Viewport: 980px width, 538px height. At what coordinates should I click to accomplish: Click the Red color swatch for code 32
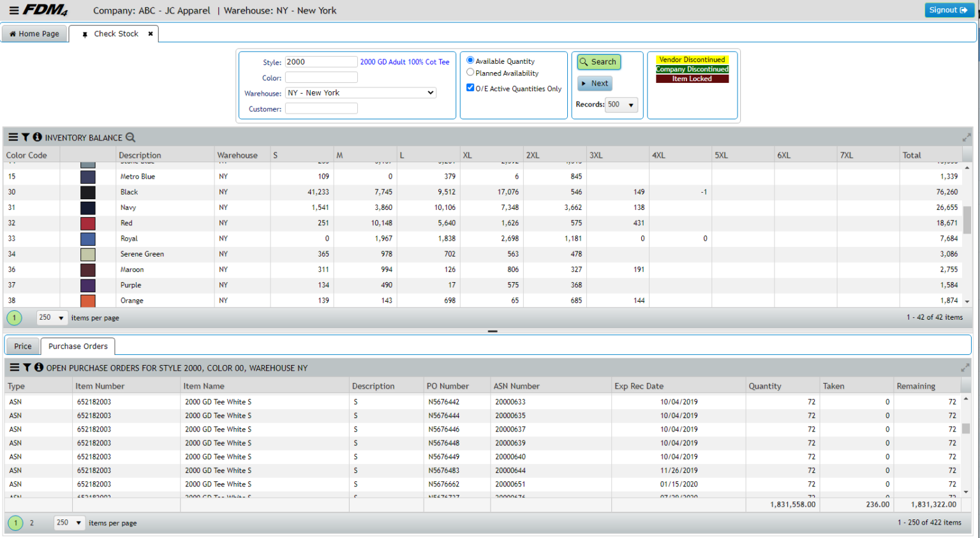(89, 223)
